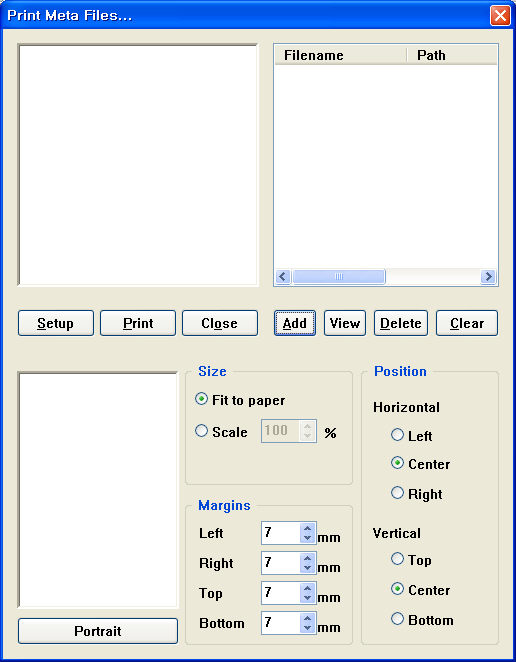
Task: Click the Right margin input field
Action: tap(282, 563)
